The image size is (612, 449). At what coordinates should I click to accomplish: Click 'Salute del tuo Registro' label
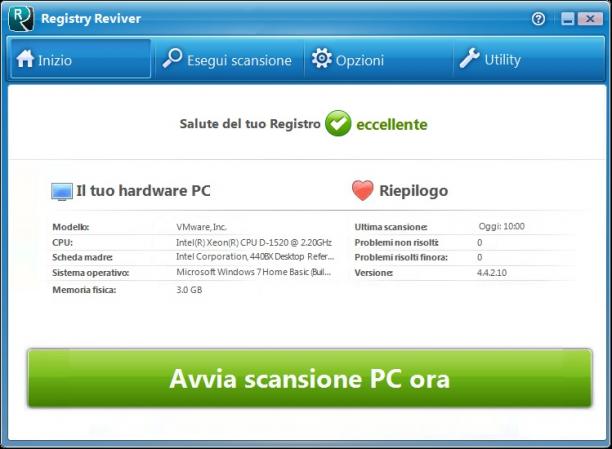click(250, 124)
